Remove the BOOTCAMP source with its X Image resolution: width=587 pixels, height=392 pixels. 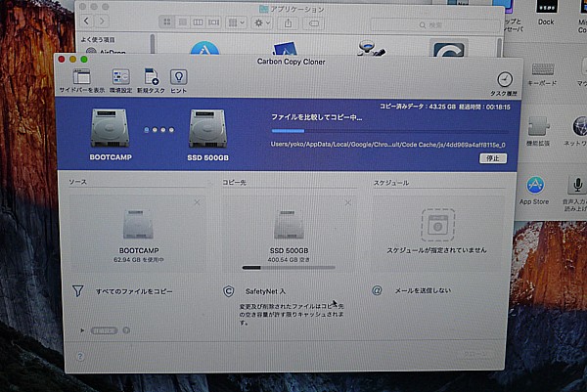tap(197, 202)
